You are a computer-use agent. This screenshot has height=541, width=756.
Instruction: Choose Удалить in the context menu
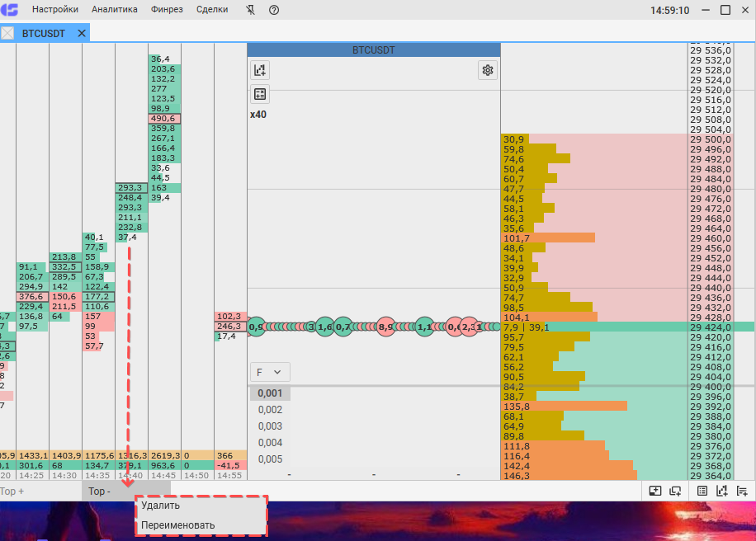pyautogui.click(x=161, y=506)
